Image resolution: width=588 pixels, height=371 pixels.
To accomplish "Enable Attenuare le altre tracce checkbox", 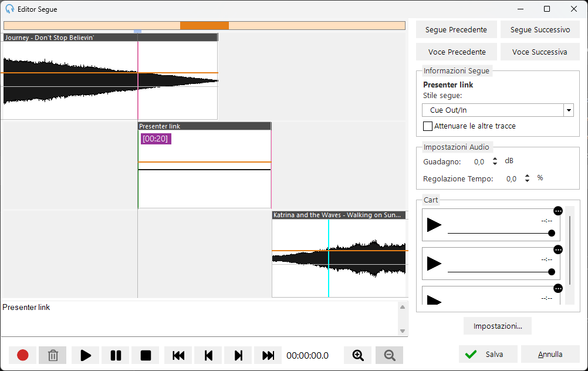I will tap(427, 126).
